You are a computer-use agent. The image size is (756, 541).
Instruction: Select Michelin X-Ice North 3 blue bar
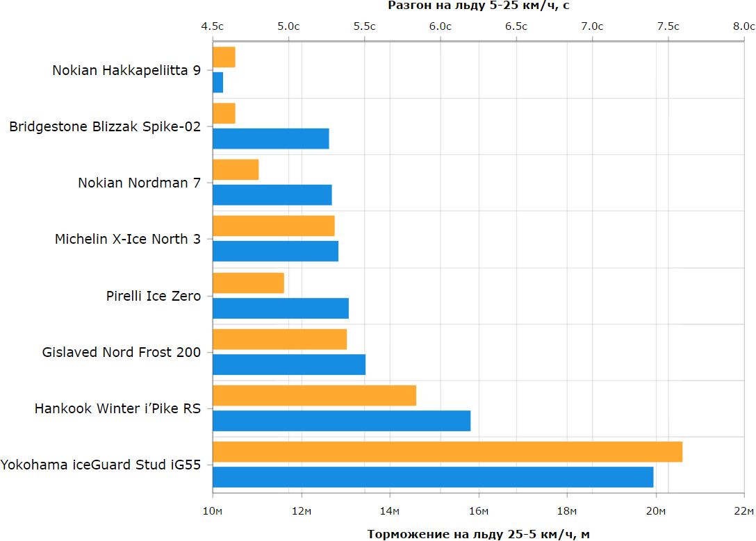coord(276,251)
